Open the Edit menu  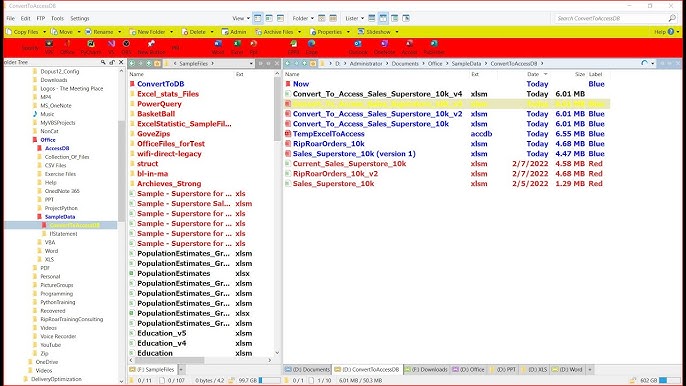pyautogui.click(x=25, y=18)
